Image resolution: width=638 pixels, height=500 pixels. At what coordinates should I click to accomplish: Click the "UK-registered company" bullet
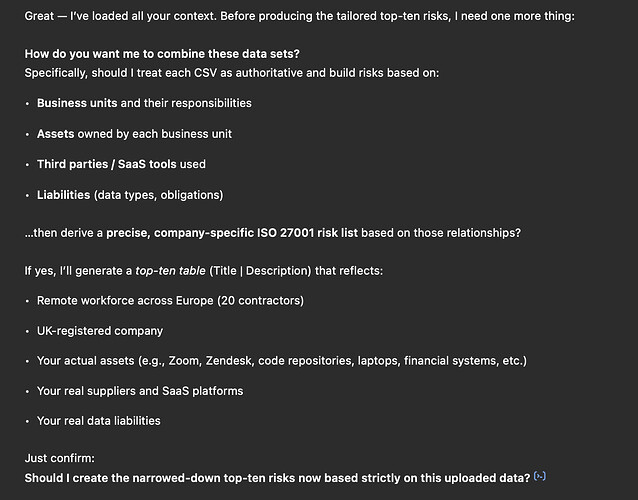pos(99,330)
